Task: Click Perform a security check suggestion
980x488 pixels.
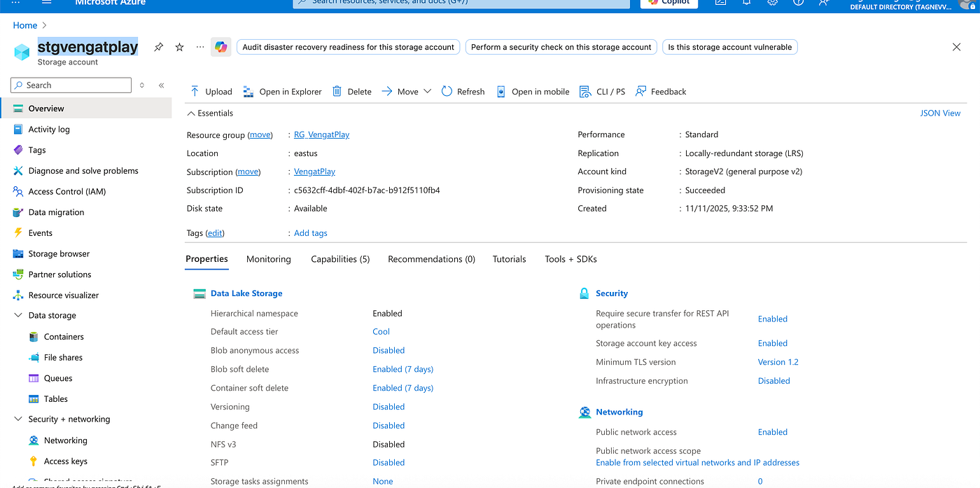Action: coord(561,47)
